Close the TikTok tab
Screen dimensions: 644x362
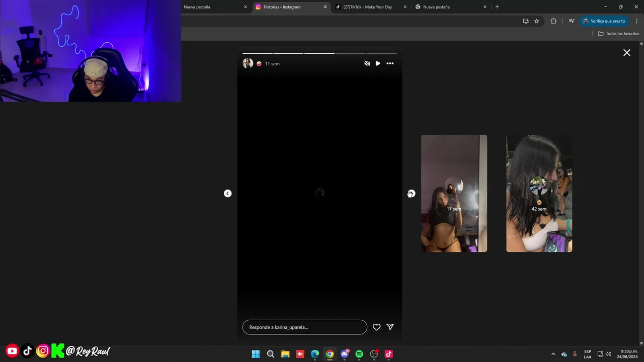405,7
